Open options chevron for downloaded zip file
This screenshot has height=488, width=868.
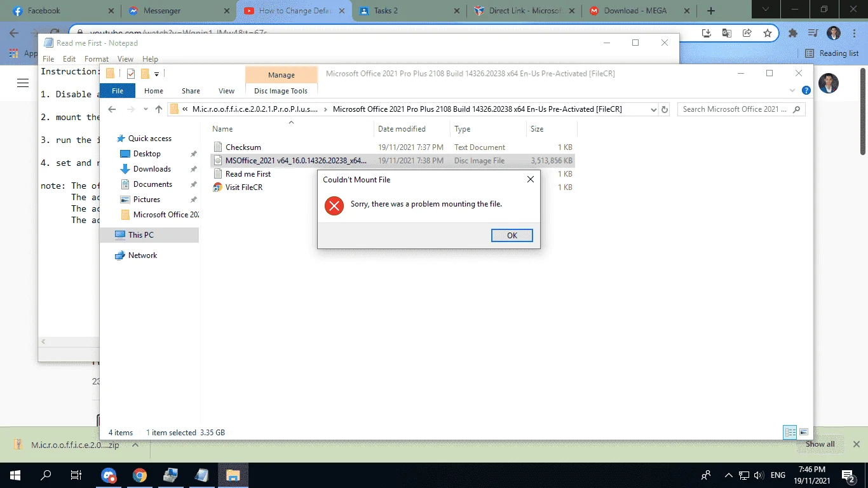pos(135,445)
